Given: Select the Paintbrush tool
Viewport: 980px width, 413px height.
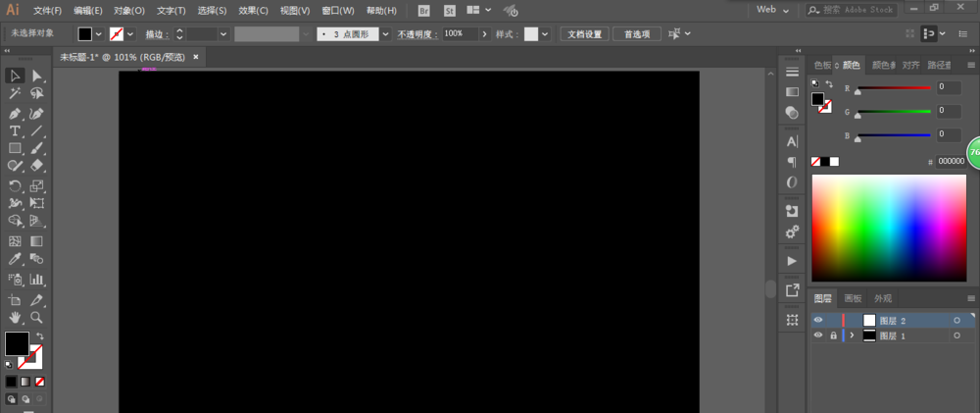Looking at the screenshot, I should 37,148.
